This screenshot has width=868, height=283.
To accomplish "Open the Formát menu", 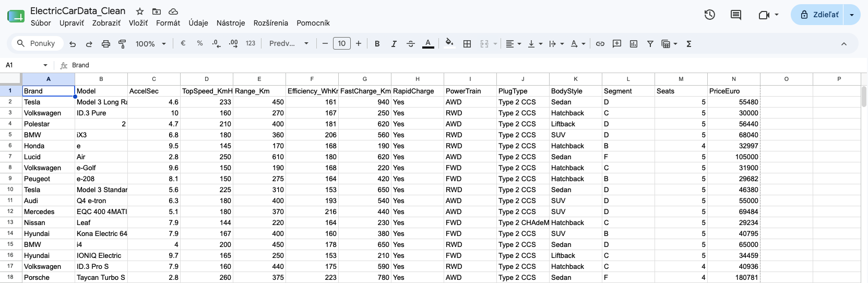I will click(x=168, y=23).
